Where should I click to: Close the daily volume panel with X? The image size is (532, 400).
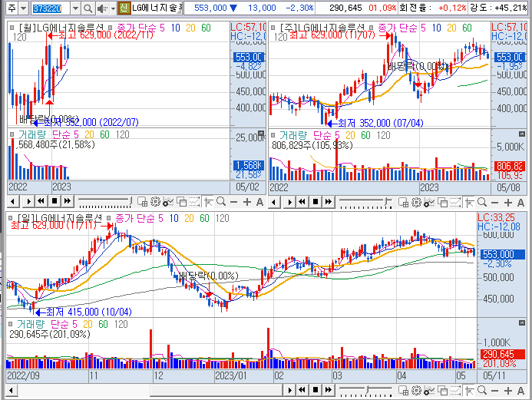click(x=522, y=322)
